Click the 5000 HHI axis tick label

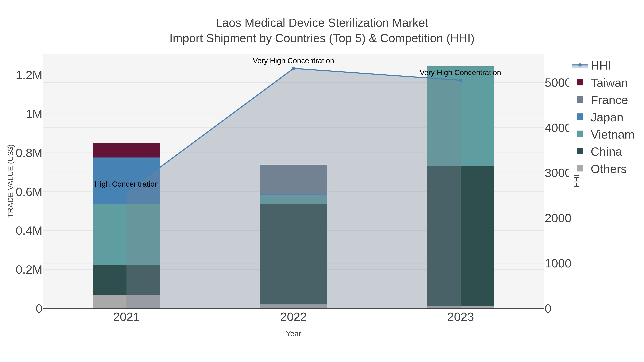[x=557, y=83]
